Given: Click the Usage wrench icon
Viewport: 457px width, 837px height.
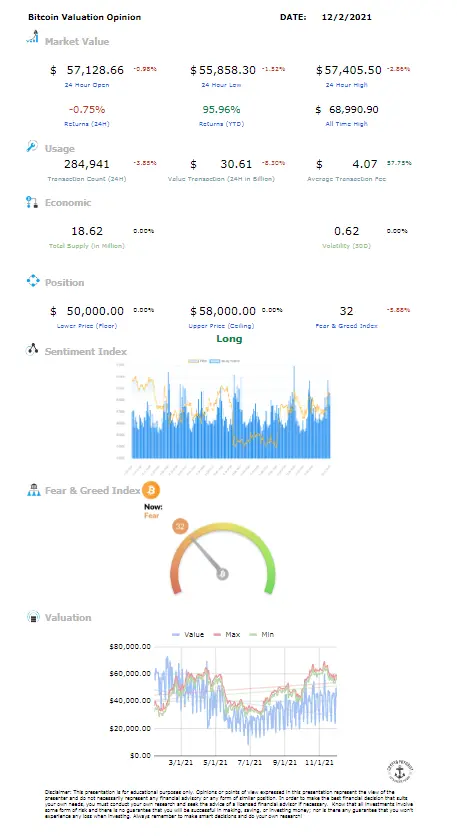Looking at the screenshot, I should tap(32, 146).
